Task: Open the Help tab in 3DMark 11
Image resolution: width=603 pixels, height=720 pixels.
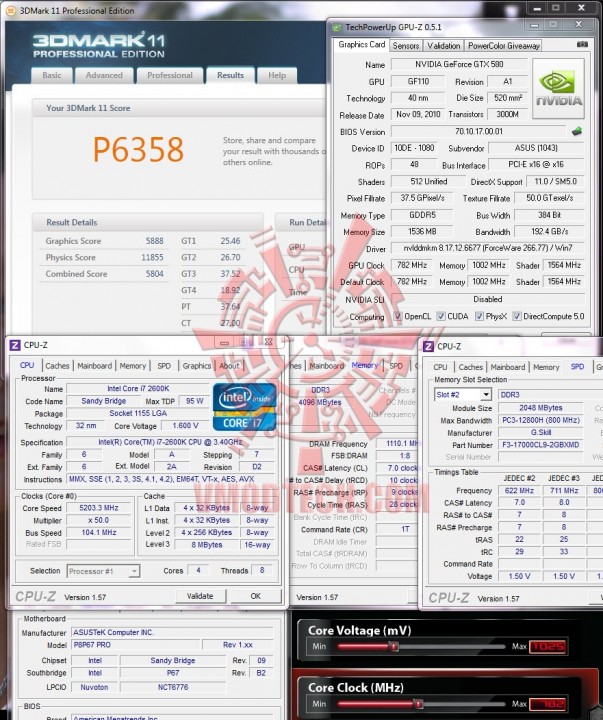Action: tap(277, 75)
